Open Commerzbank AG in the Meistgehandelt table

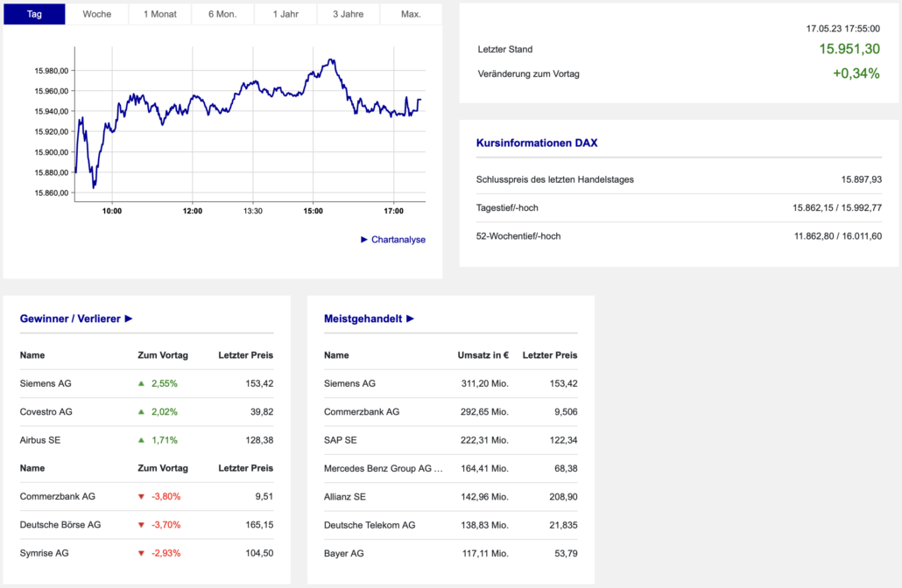362,412
